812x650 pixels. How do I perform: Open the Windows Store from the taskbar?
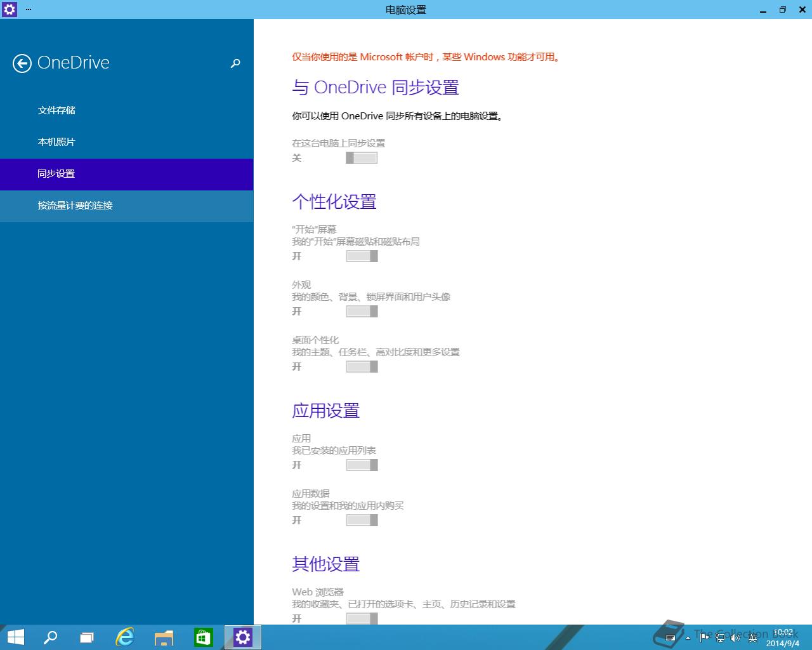tap(203, 637)
